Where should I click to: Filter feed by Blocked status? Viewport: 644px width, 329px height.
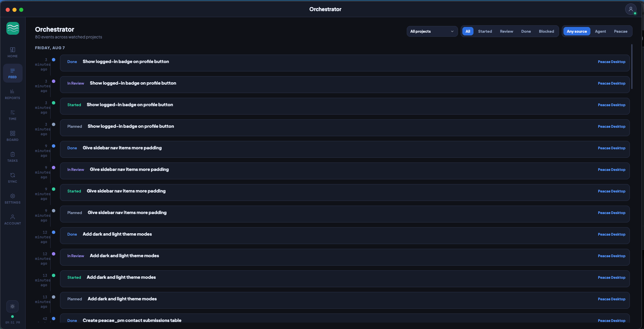tap(546, 31)
